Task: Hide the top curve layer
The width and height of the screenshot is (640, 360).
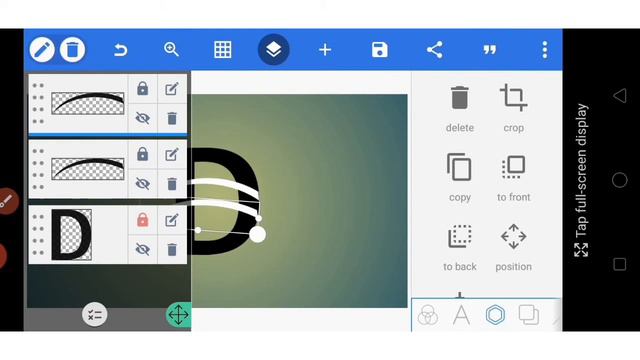Action: tap(142, 118)
